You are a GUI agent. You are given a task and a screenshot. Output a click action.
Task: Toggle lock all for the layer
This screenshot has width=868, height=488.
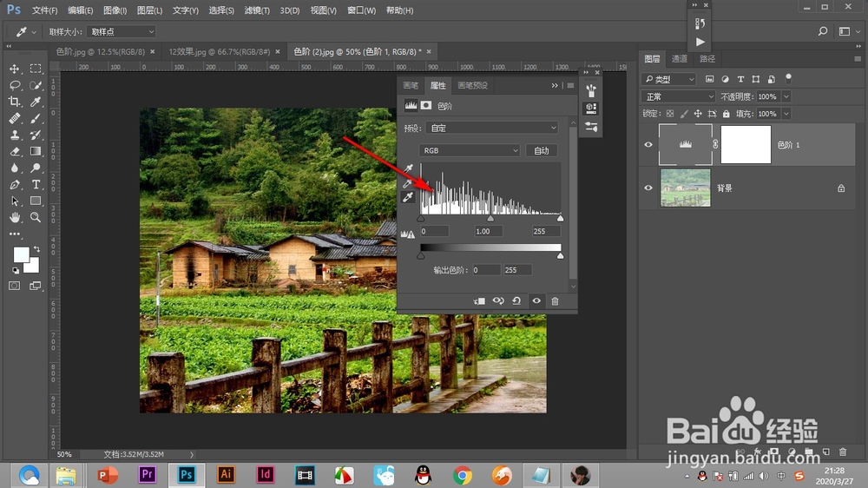[727, 114]
